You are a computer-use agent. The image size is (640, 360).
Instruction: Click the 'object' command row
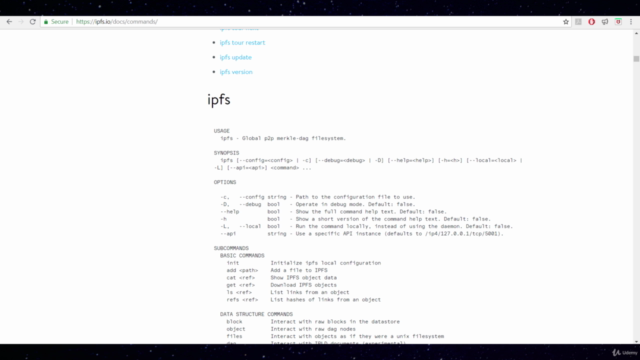pyautogui.click(x=291, y=329)
